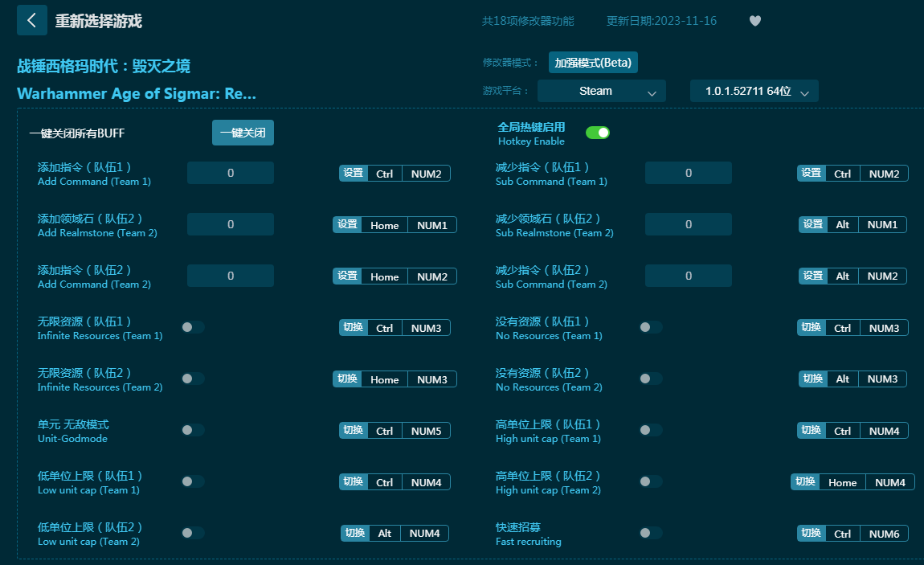Toggle High unit cap (Team 1)
Image resolution: width=924 pixels, height=565 pixels.
point(651,430)
